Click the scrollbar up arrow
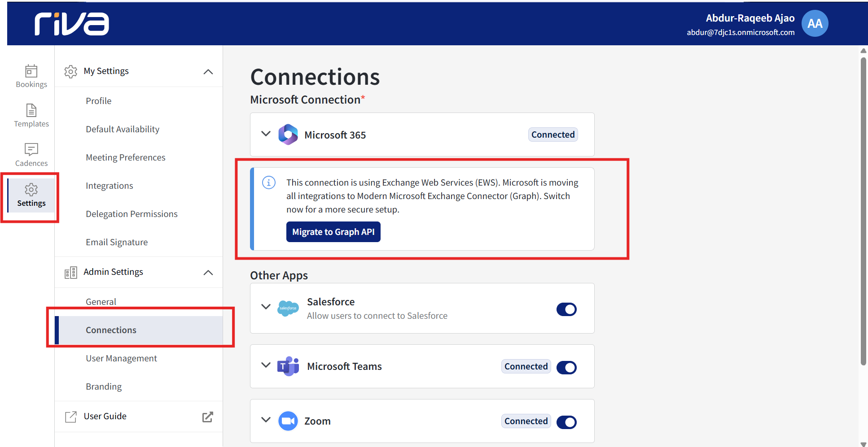Viewport: 868px width, 447px height. 864,50
